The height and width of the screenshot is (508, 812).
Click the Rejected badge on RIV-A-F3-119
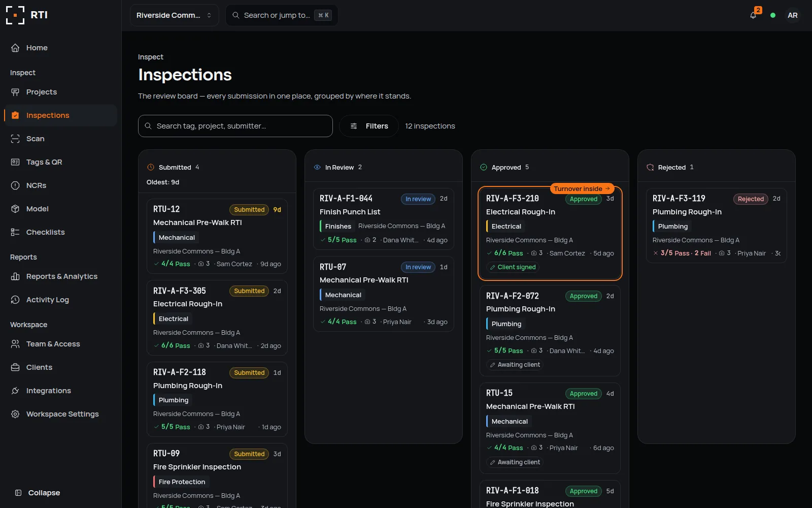[751, 199]
